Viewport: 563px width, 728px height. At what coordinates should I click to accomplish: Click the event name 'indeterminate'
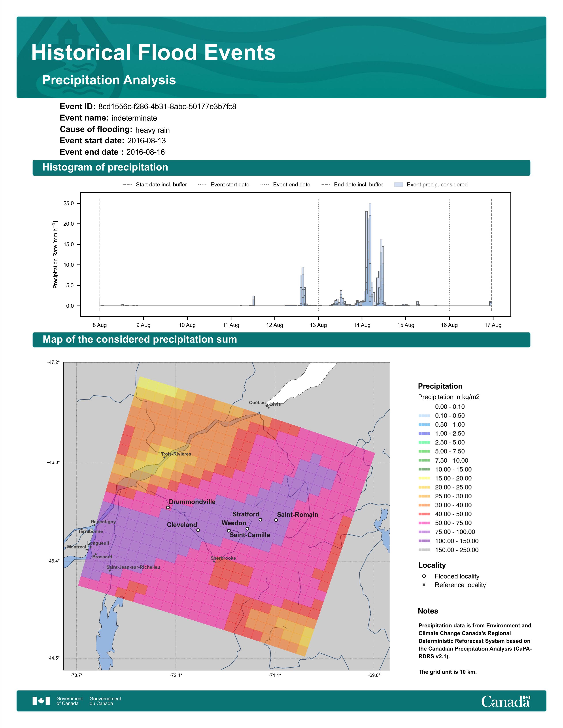pyautogui.click(x=134, y=118)
